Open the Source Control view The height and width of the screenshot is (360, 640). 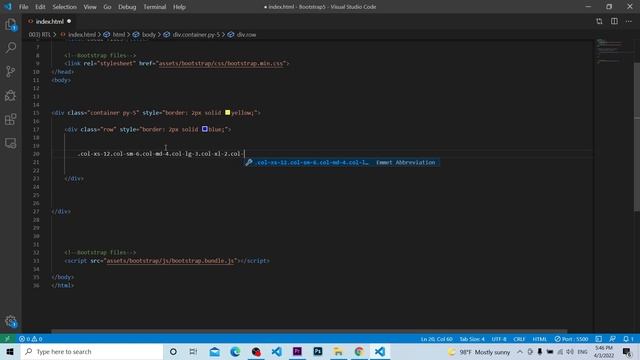(11, 72)
